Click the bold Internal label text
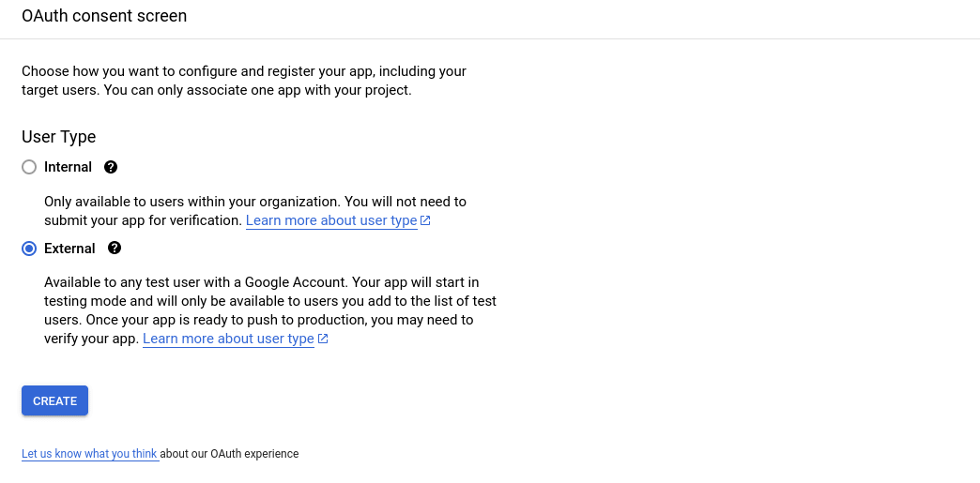The width and height of the screenshot is (980, 483). [x=69, y=167]
